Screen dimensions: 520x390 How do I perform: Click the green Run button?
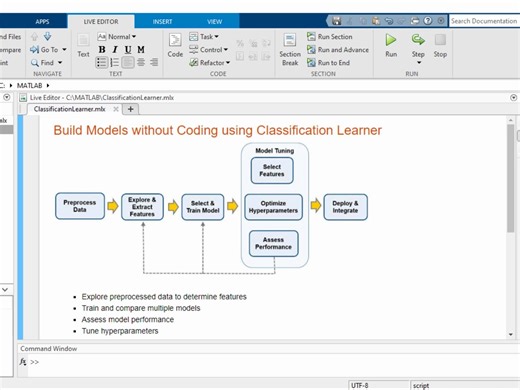point(391,45)
